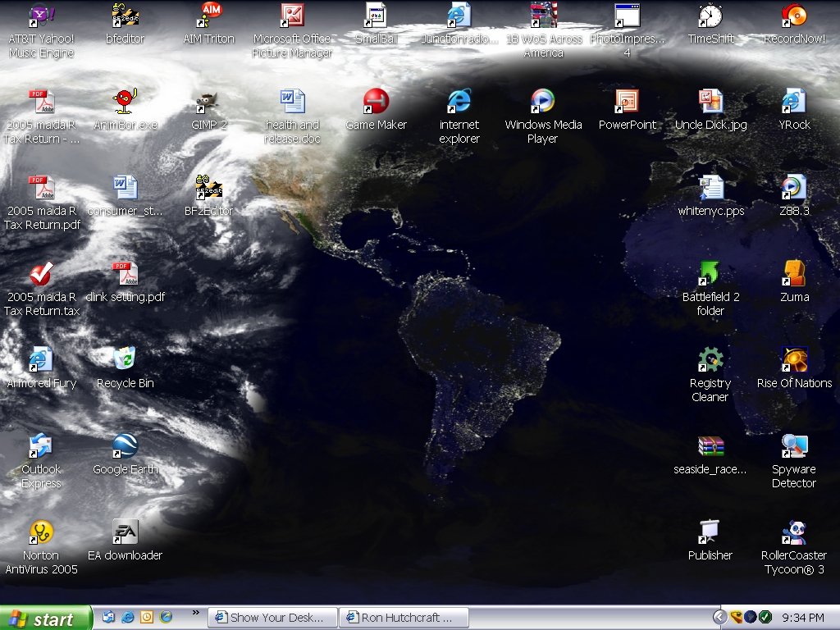Select the Game Maker shortcut
The image size is (840, 630).
pyautogui.click(x=376, y=103)
